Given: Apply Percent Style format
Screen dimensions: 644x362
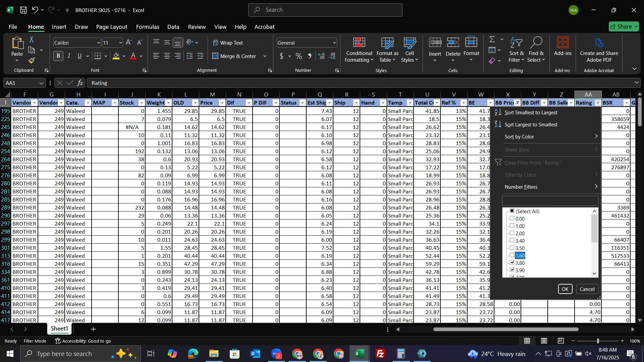Looking at the screenshot, I should point(299,56).
